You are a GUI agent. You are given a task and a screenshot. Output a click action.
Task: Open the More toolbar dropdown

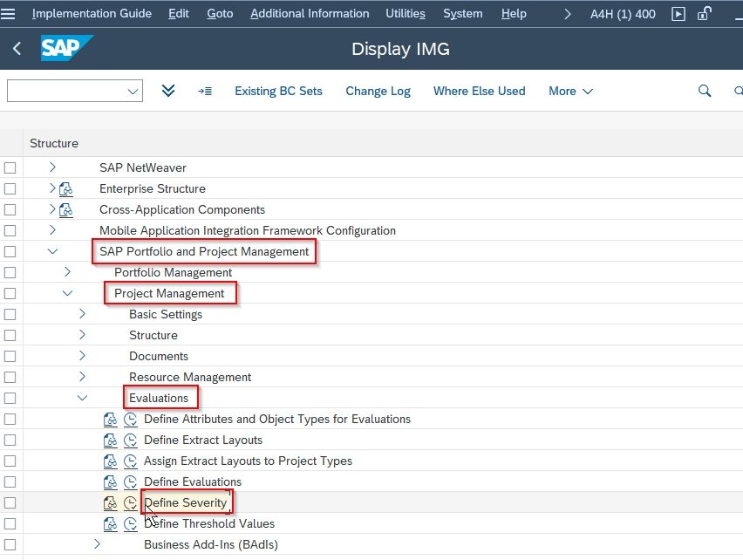(570, 91)
